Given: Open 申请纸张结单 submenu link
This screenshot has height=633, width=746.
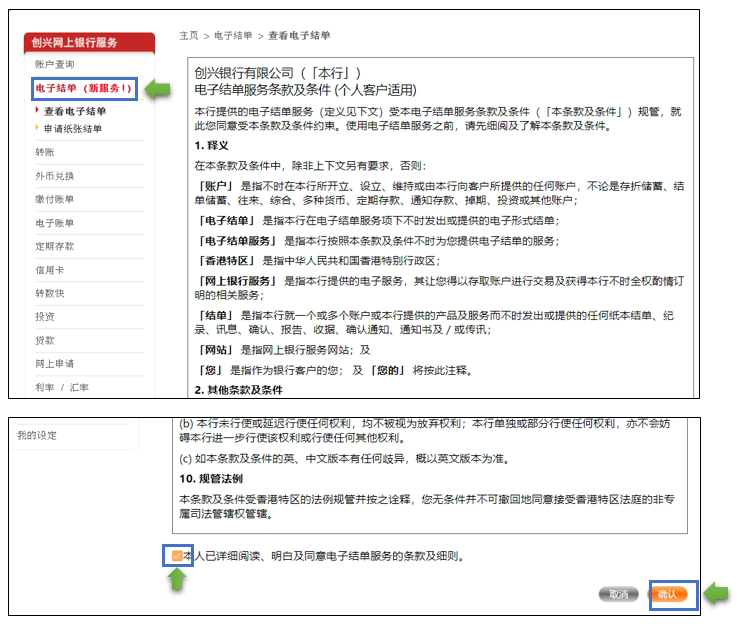Looking at the screenshot, I should click(x=73, y=129).
